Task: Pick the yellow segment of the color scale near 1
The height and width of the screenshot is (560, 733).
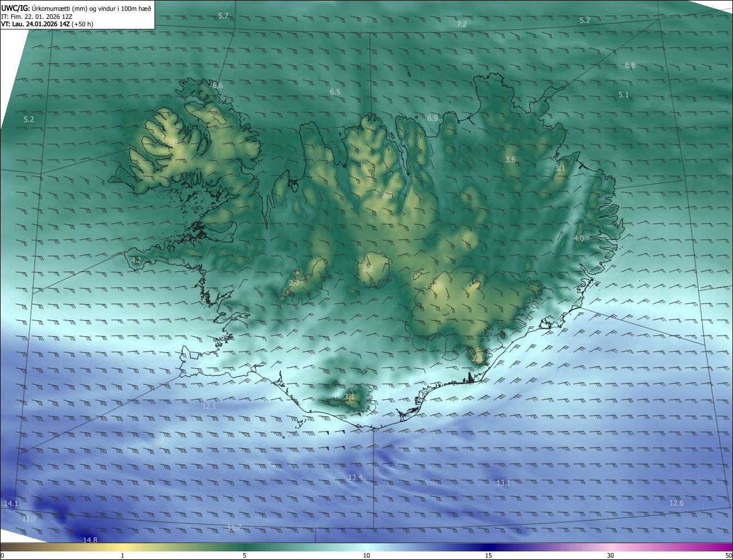Action: [123, 547]
